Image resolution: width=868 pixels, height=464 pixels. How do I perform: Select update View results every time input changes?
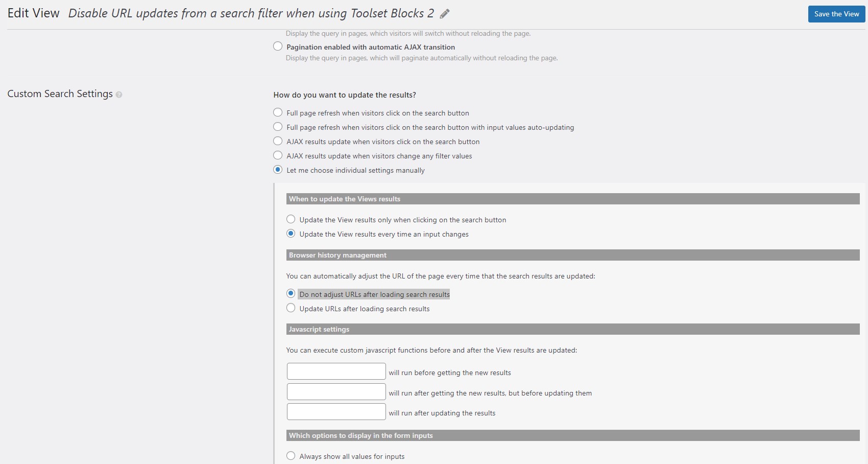[x=291, y=234]
